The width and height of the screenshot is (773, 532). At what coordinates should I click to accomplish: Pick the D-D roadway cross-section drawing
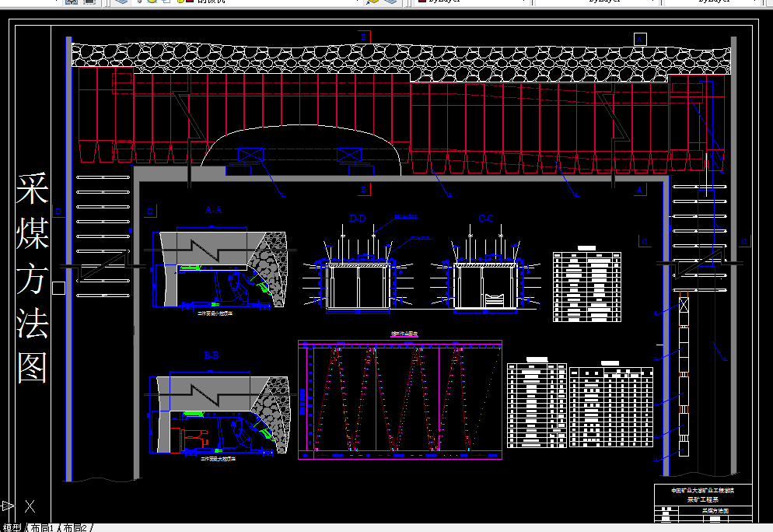[358, 270]
